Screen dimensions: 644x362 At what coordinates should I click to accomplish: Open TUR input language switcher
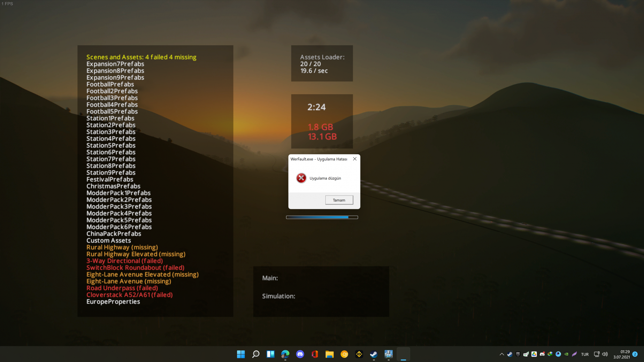(x=585, y=354)
